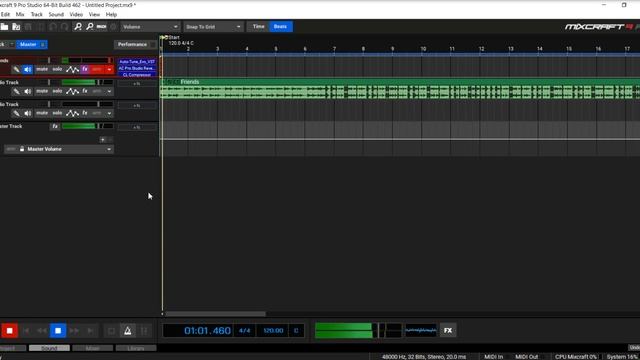The width and height of the screenshot is (640, 360).
Task: Click the Undo icon in toolbar
Action: click(x=53, y=27)
